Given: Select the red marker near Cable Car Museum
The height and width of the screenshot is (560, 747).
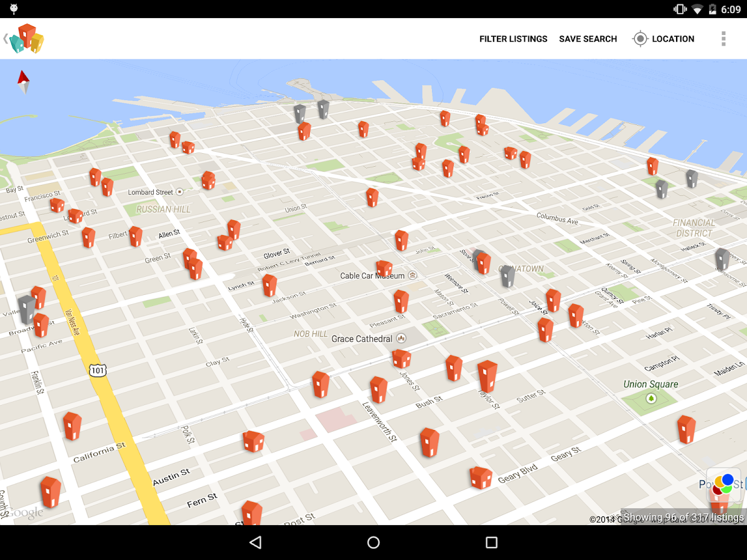Looking at the screenshot, I should tap(384, 269).
